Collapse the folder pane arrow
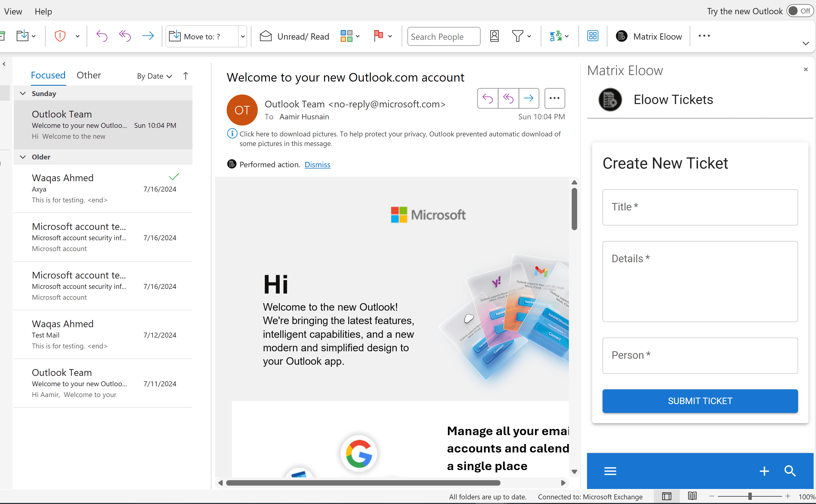Viewport: 816px width, 504px height. [4, 64]
